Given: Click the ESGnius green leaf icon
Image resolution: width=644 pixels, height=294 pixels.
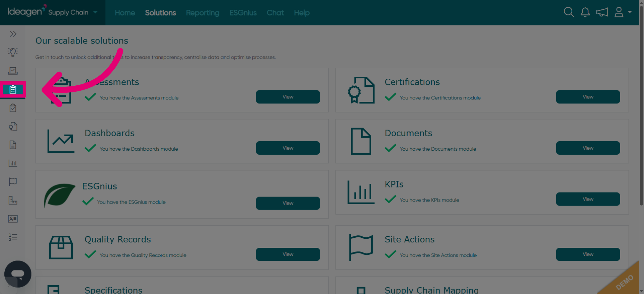Looking at the screenshot, I should pyautogui.click(x=59, y=195).
